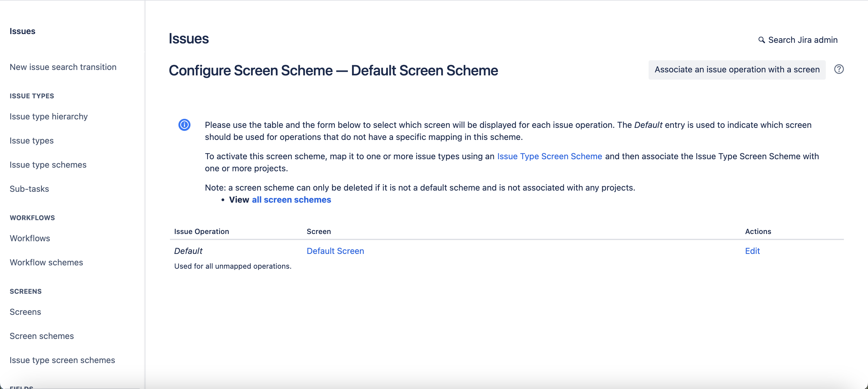The image size is (868, 389).
Task: Follow the Issue Type Screen Scheme link
Action: pos(549,157)
